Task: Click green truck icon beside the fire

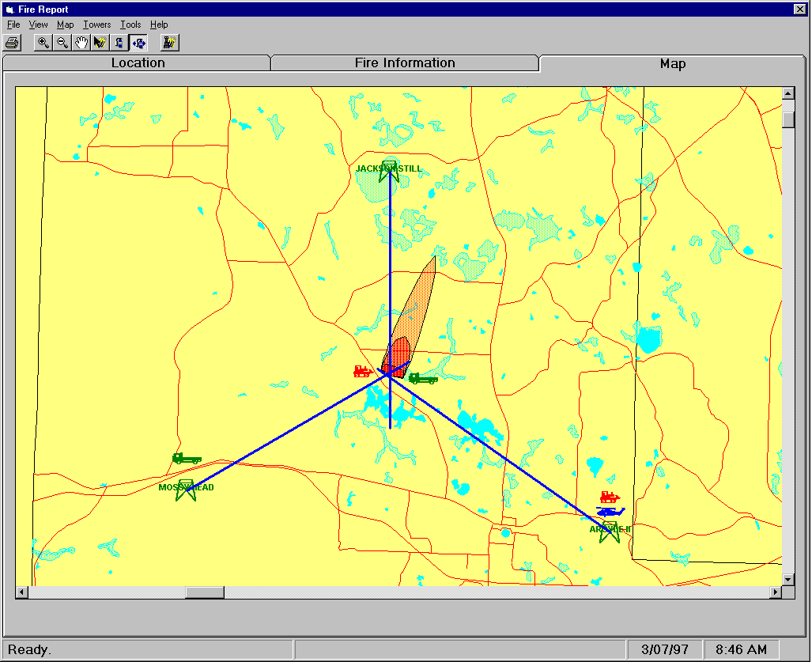Action: click(423, 379)
